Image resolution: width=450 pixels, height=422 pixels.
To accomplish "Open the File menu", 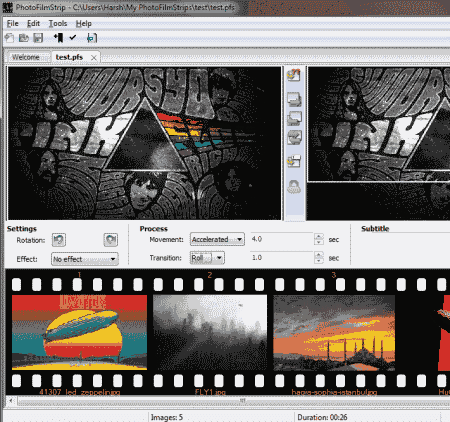I will (x=13, y=23).
